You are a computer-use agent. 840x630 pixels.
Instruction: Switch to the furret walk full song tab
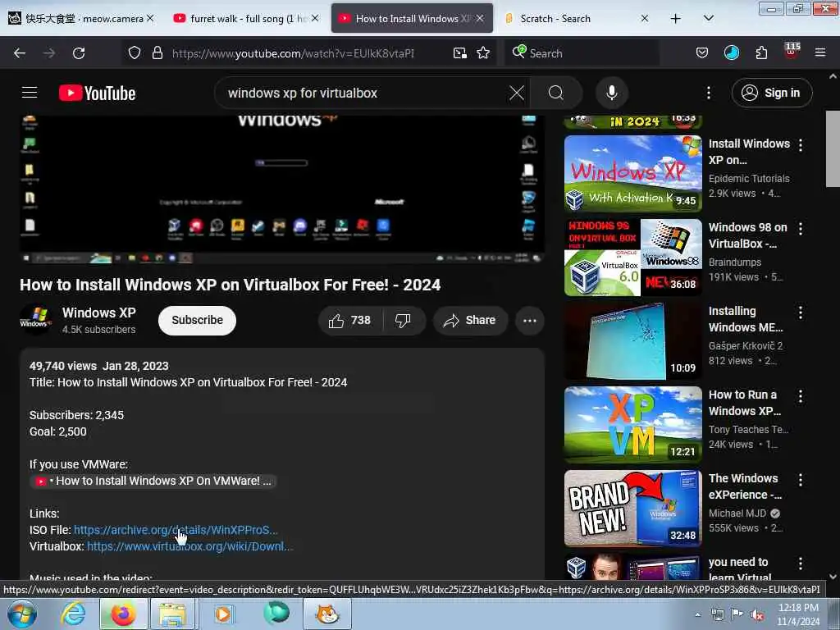(245, 19)
